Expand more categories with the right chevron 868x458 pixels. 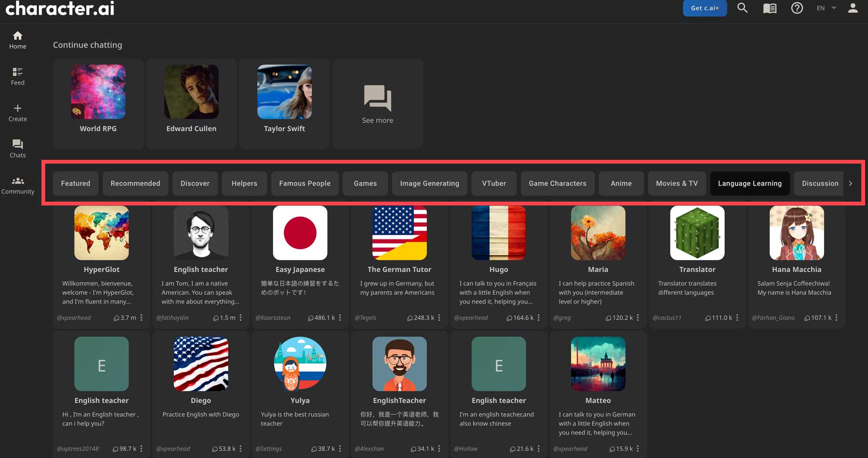(851, 183)
